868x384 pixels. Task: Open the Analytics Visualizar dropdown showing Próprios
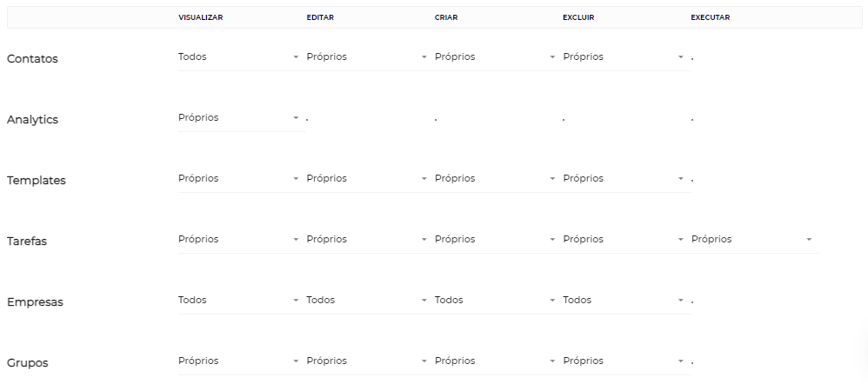[238, 118]
